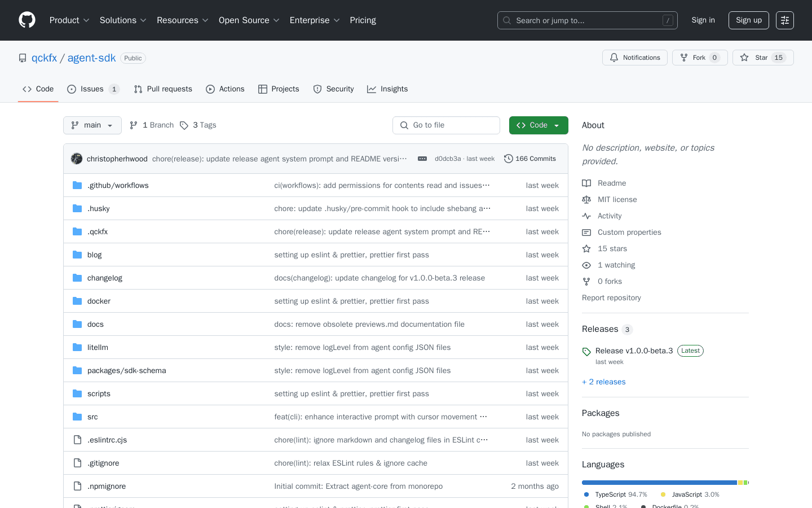
Task: Expand the Solutions menu dropdown
Action: tap(122, 20)
